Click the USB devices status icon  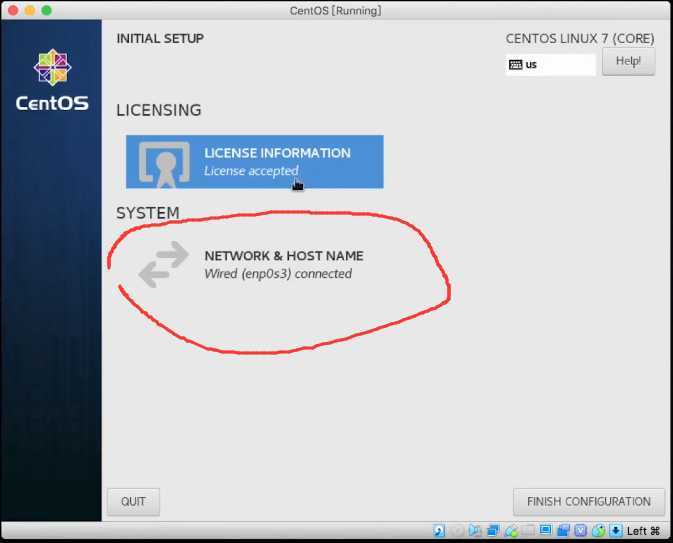[x=512, y=531]
